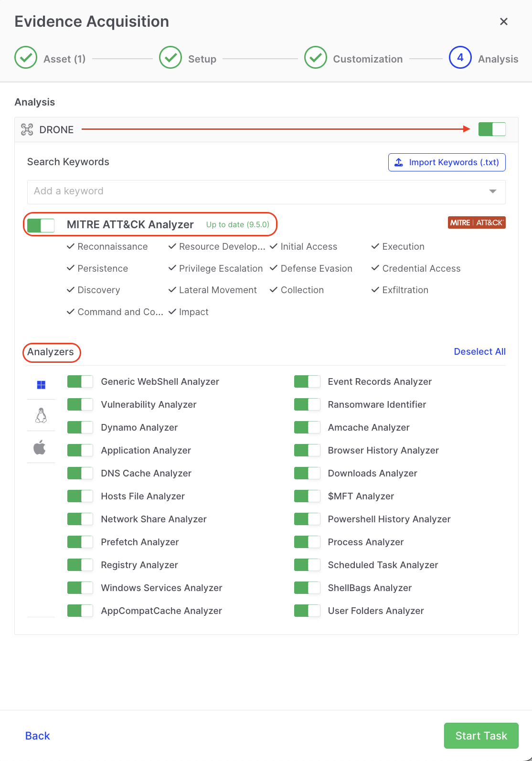Click the Deselect All link

click(479, 351)
